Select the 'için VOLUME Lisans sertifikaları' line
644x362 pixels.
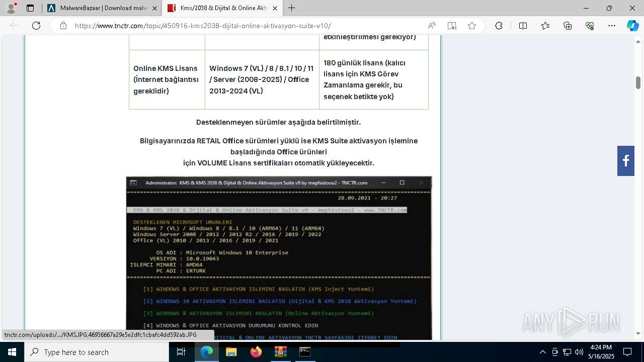(279, 163)
